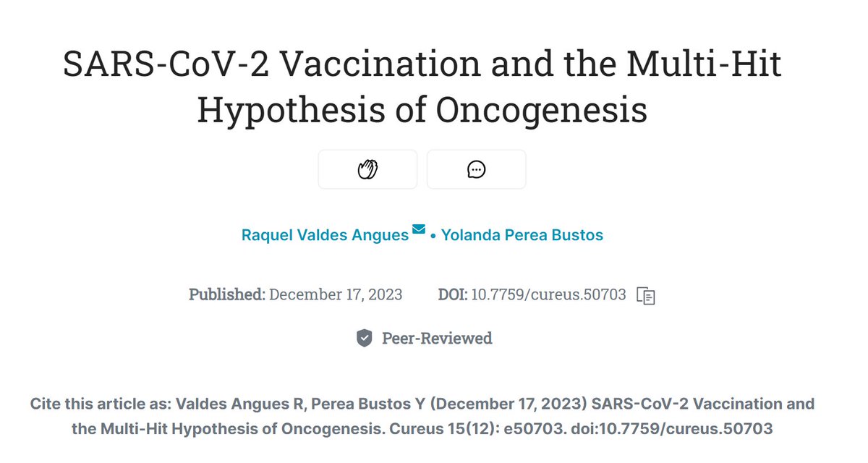Open author Yolanda Perea Bustos profile
Screen dimensions: 868x463
(x=522, y=235)
